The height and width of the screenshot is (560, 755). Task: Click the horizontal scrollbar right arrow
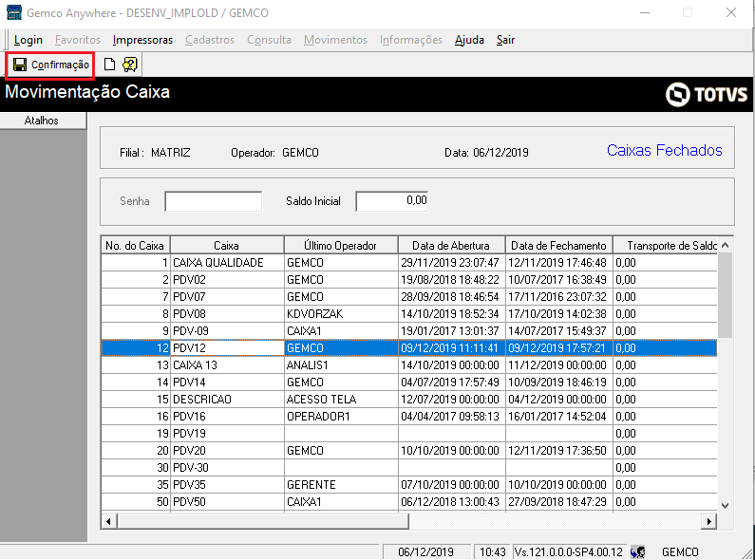point(709,521)
